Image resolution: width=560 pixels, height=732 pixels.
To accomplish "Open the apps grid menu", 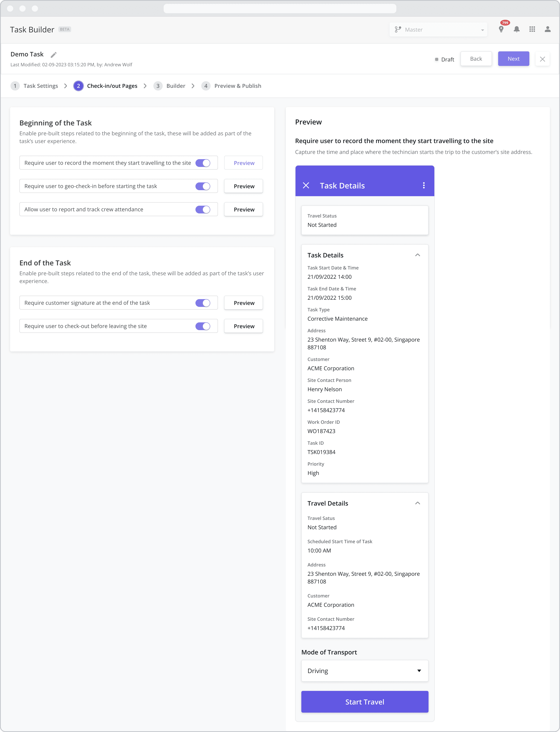I will pyautogui.click(x=532, y=29).
